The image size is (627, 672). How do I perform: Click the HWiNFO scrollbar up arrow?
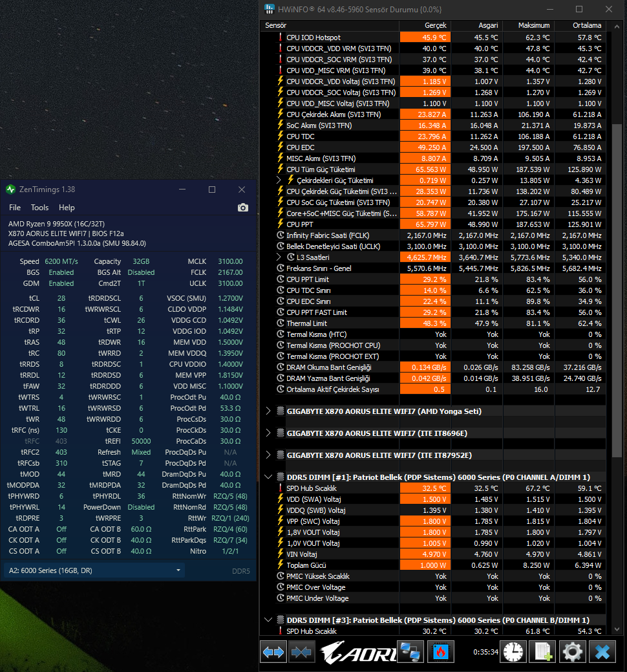tap(617, 27)
